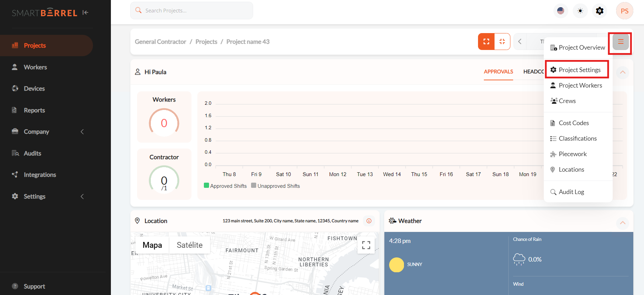This screenshot has height=295, width=644.
Task: Expand the Settings sidebar submenu
Action: point(82,196)
